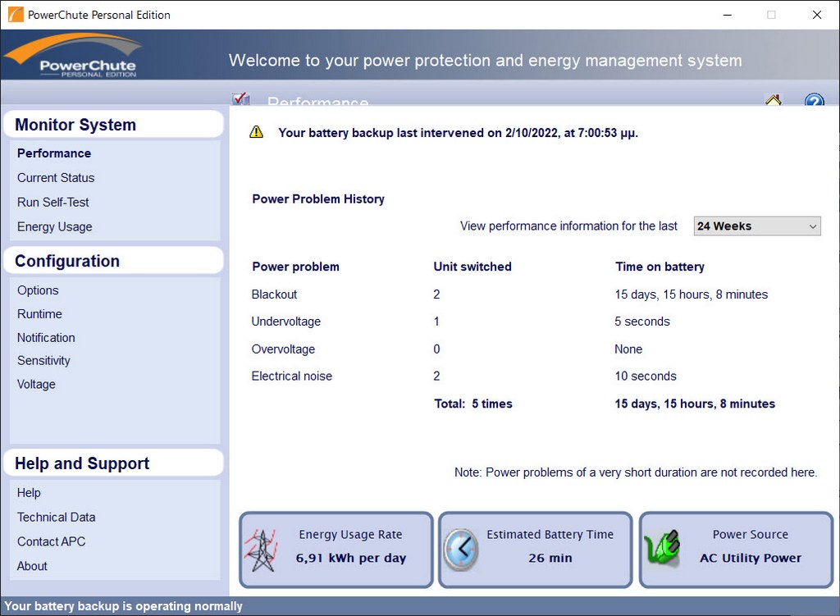Click the green plug Power Source icon
Screen dimensions: 840x616
pos(662,547)
